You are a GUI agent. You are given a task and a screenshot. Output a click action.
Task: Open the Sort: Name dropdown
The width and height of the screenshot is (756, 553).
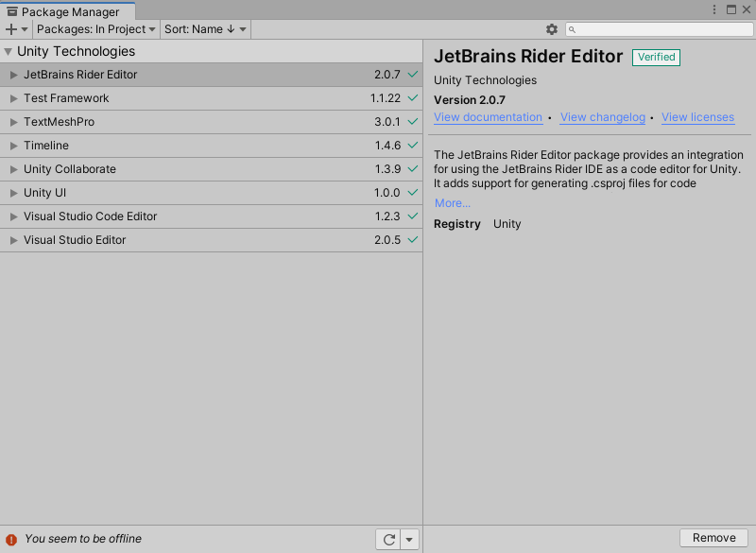click(205, 29)
